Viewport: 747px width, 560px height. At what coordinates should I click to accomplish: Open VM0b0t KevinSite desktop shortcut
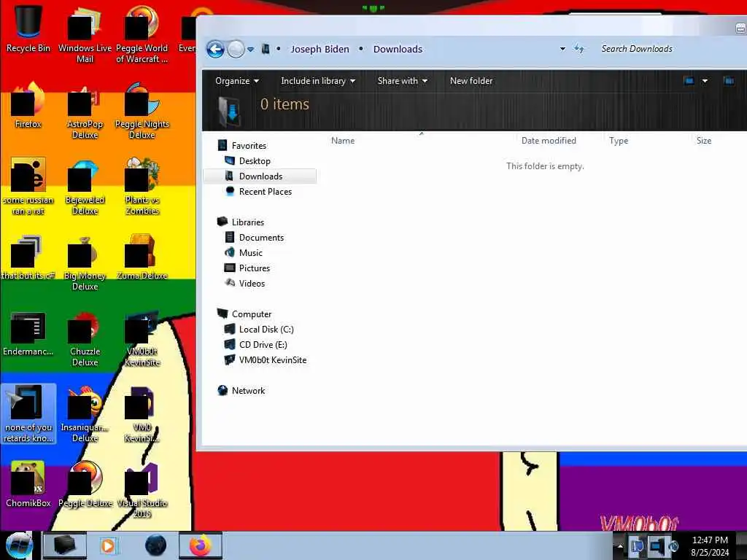[x=142, y=339]
